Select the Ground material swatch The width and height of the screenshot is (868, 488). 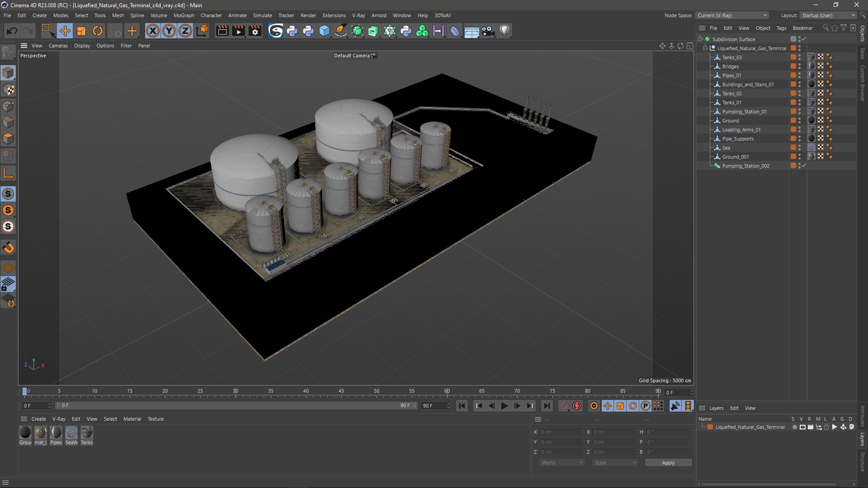pyautogui.click(x=25, y=433)
